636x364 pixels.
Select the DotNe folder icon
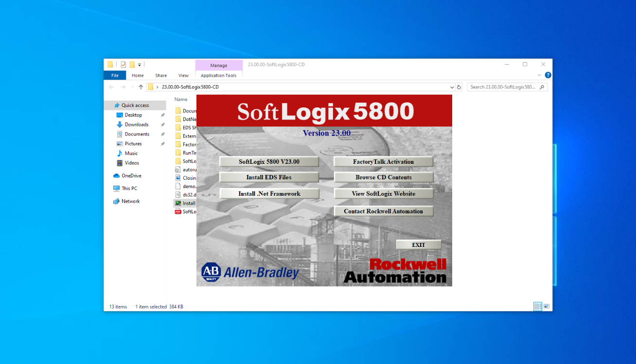[x=178, y=119]
